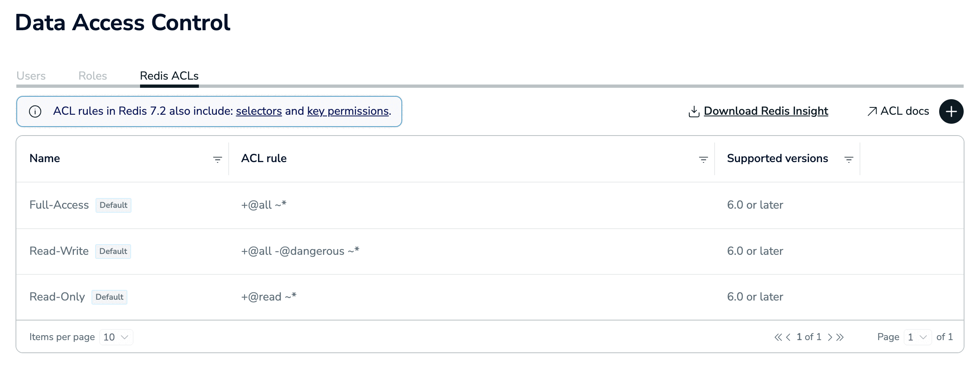This screenshot has height=374, width=980.
Task: Go to first page double-chevron icon
Action: 778,337
